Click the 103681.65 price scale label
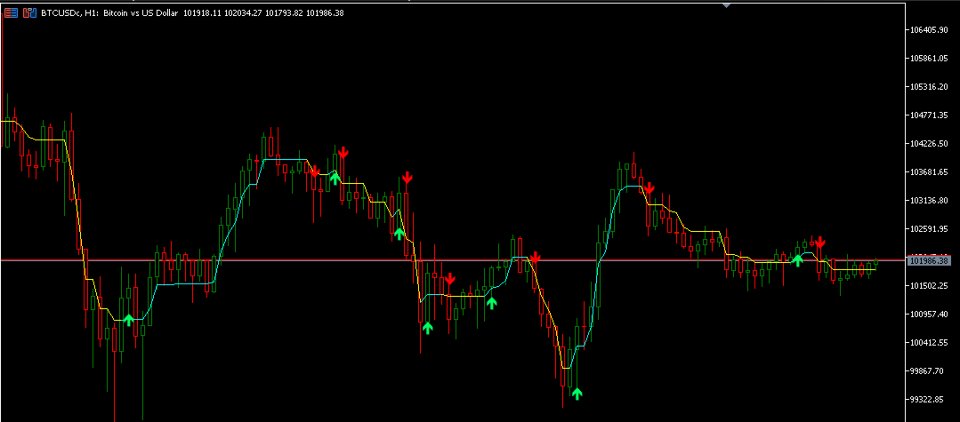This screenshot has height=422, width=960. click(x=931, y=172)
